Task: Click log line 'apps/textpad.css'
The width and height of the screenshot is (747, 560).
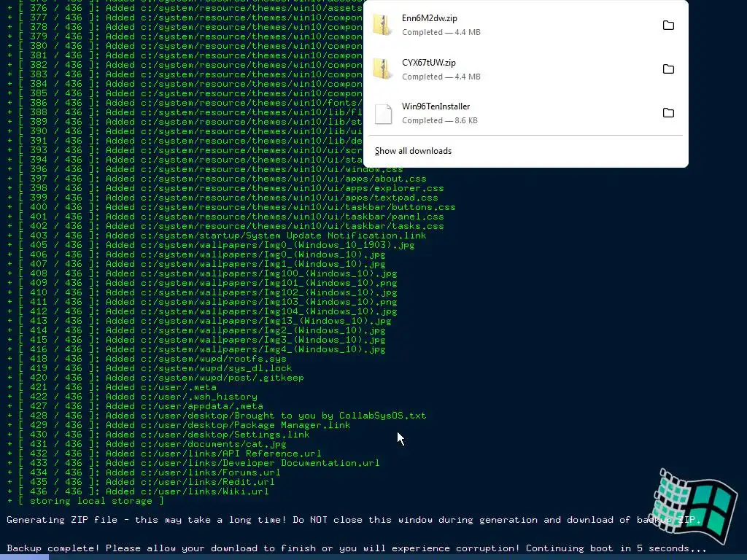Action: pyautogui.click(x=223, y=197)
